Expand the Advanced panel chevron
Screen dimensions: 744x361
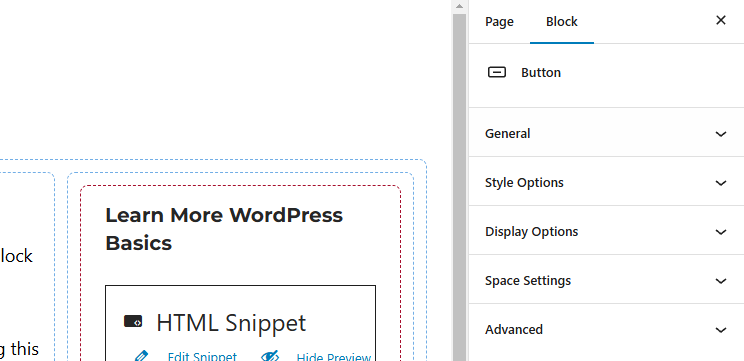click(x=721, y=330)
